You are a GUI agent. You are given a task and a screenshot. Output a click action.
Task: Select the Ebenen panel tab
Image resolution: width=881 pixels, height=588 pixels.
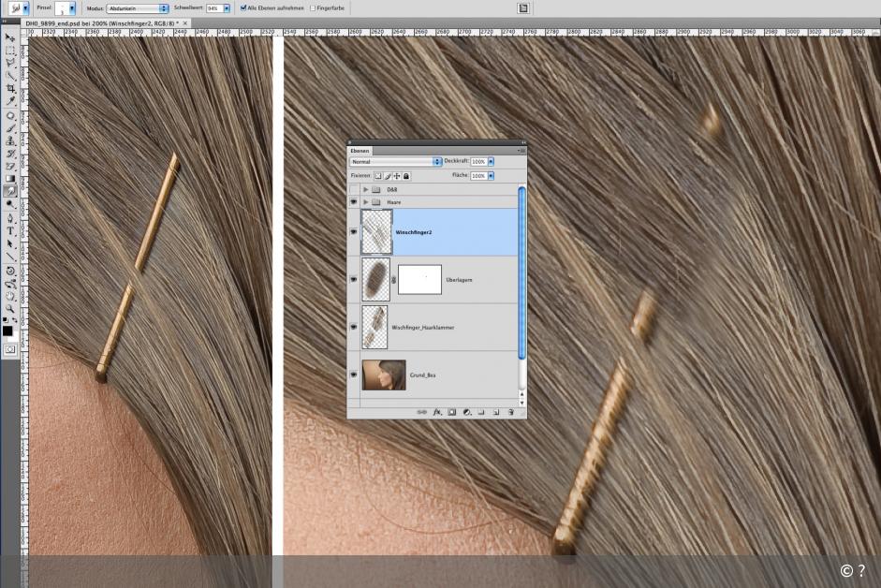360,150
